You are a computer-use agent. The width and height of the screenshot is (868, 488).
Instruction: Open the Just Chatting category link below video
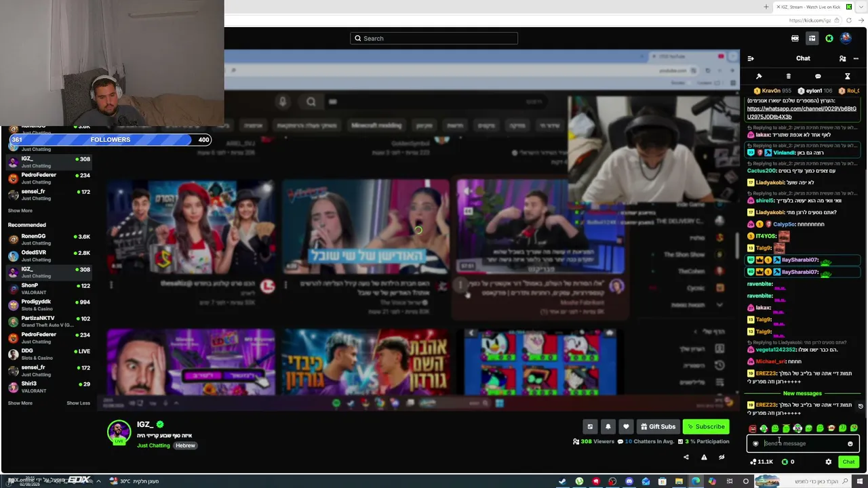[153, 446]
